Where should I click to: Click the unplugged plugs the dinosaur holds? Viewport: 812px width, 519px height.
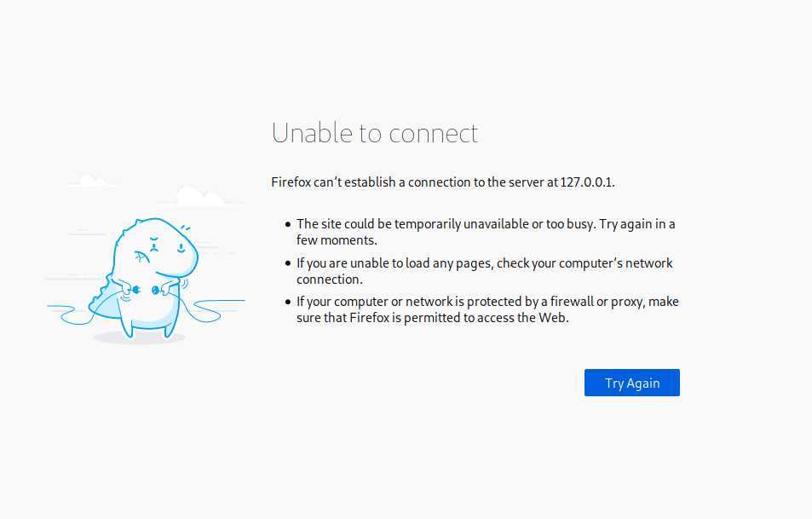tap(145, 291)
